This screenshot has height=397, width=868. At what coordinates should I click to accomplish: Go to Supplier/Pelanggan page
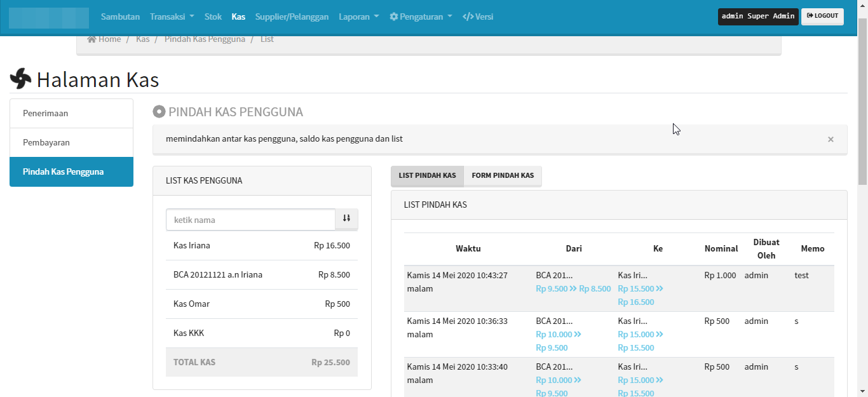(x=292, y=17)
